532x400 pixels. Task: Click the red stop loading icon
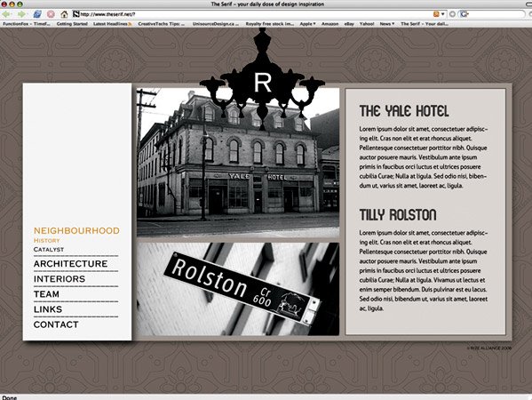[51, 14]
